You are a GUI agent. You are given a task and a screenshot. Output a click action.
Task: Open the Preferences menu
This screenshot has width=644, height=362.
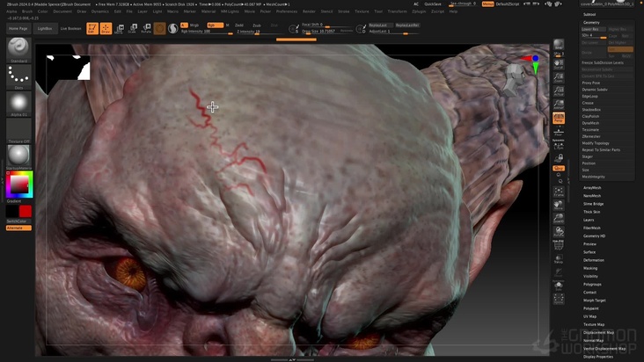pyautogui.click(x=287, y=11)
